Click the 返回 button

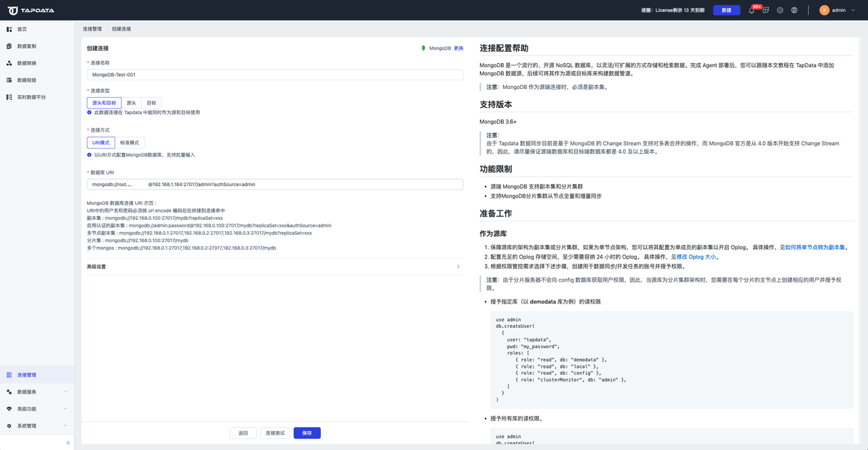tap(243, 433)
